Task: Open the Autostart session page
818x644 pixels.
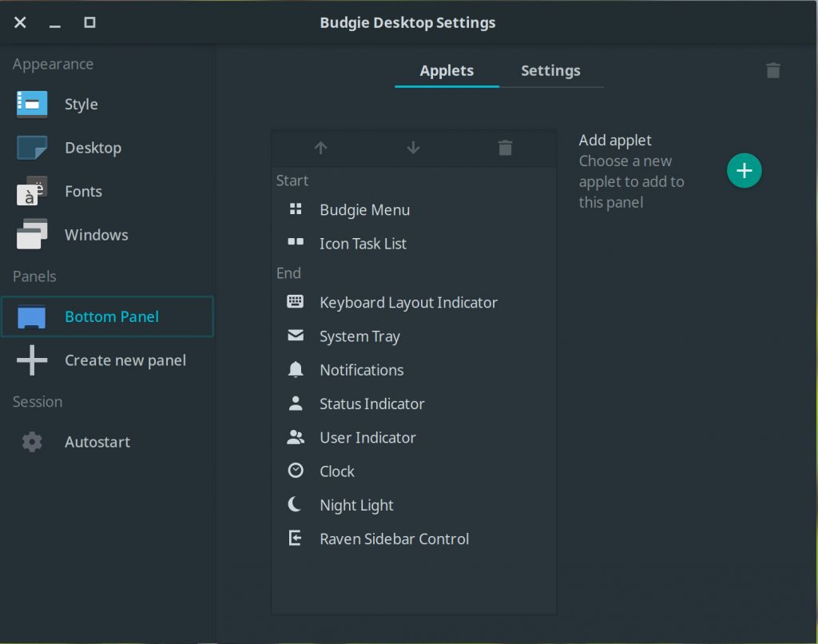Action: pos(108,442)
